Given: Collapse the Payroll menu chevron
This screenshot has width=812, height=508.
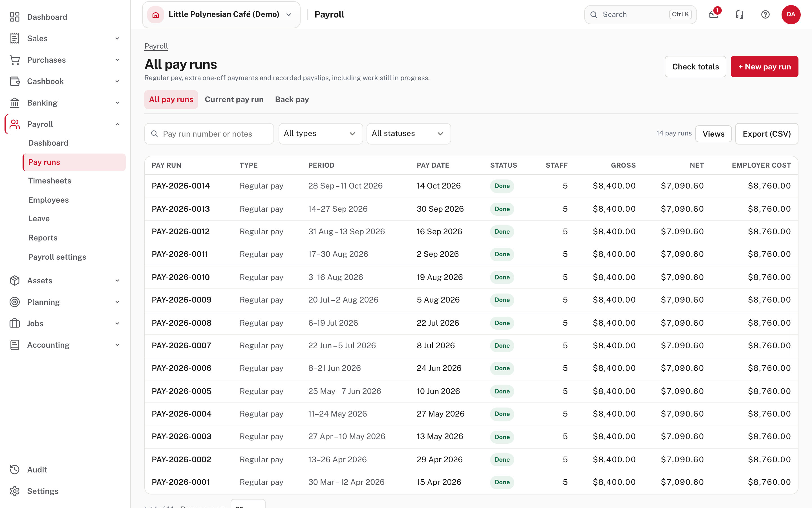Looking at the screenshot, I should (118, 124).
